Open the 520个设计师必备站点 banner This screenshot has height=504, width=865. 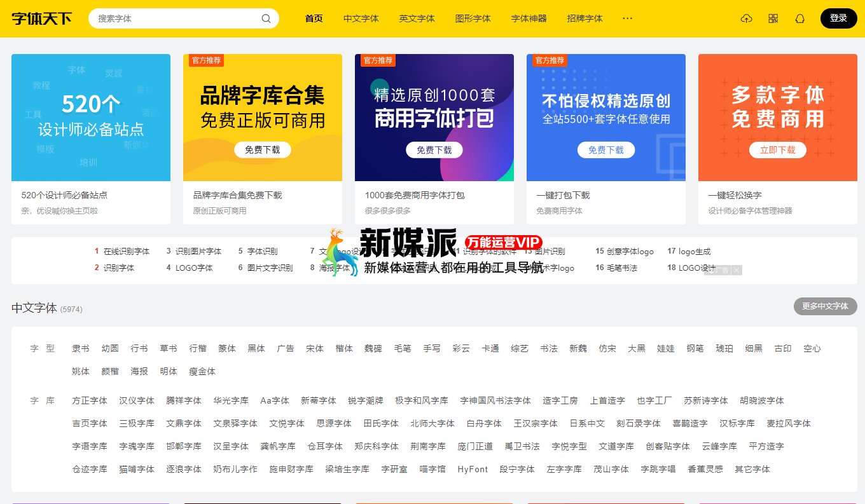point(91,118)
